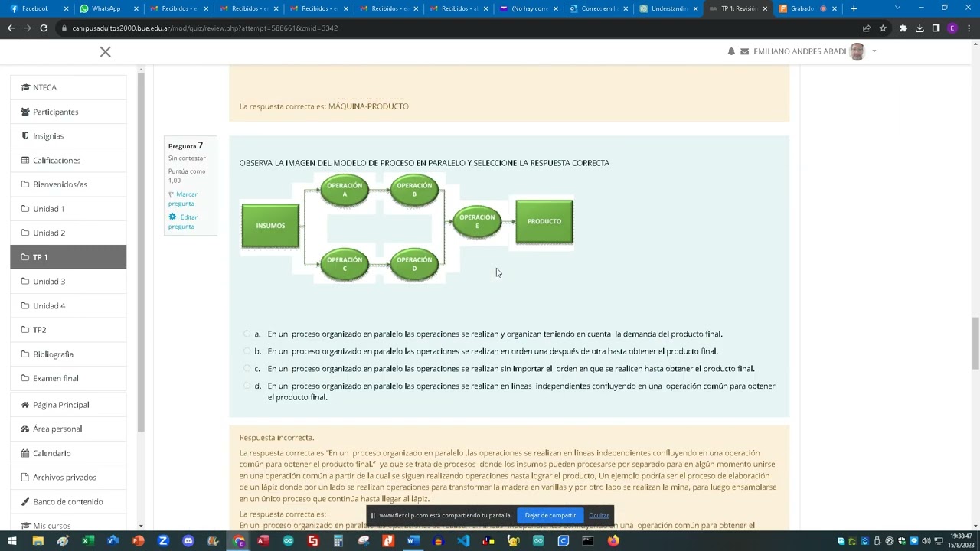Open the messages envelope icon
The image size is (980, 551).
pyautogui.click(x=744, y=51)
